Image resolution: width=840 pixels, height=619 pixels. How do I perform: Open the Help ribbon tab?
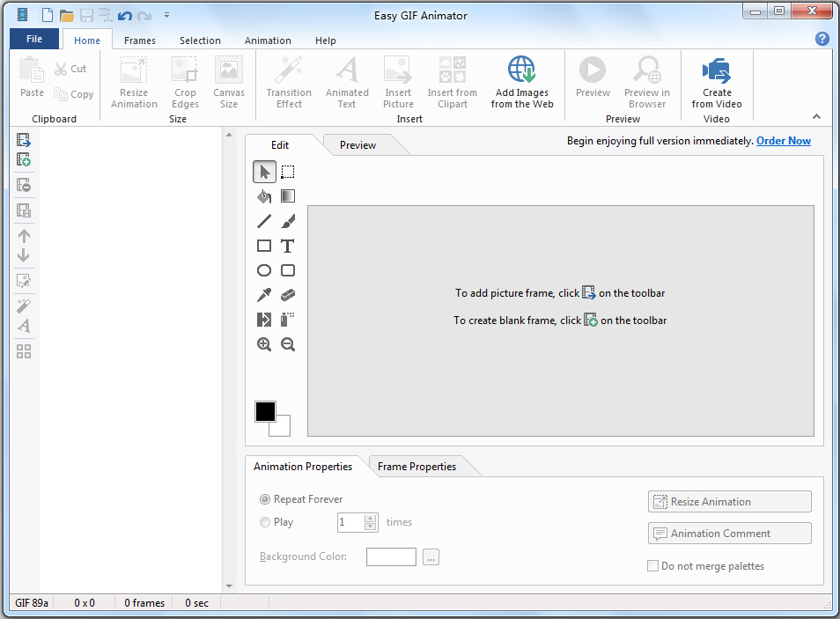(325, 41)
